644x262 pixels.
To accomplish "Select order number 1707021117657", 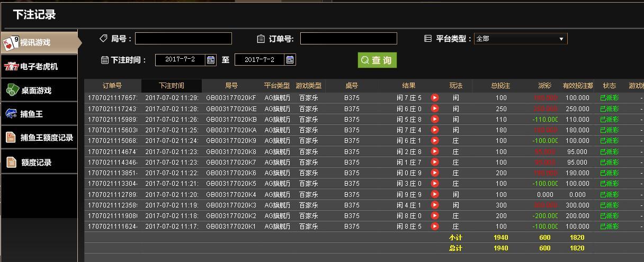I will coord(113,98).
